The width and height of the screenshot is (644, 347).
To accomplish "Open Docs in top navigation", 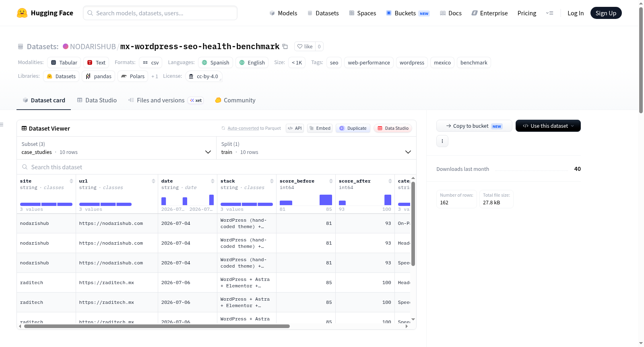I will click(451, 13).
